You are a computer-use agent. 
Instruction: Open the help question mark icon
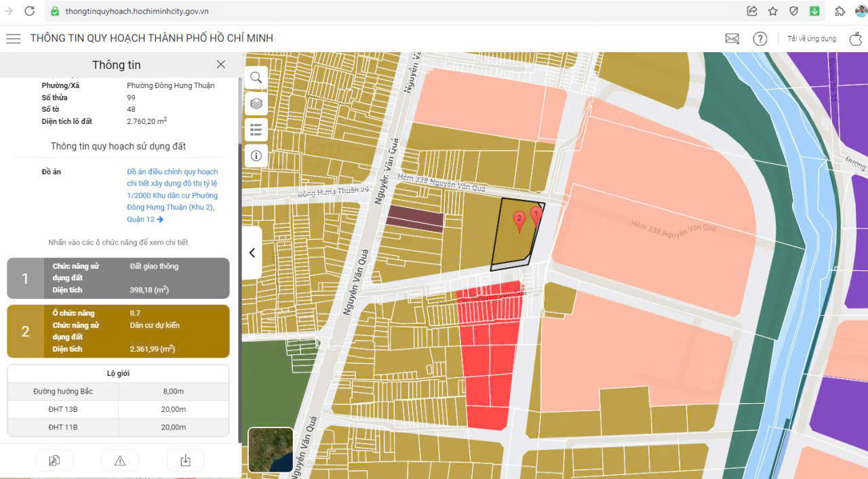coord(759,39)
